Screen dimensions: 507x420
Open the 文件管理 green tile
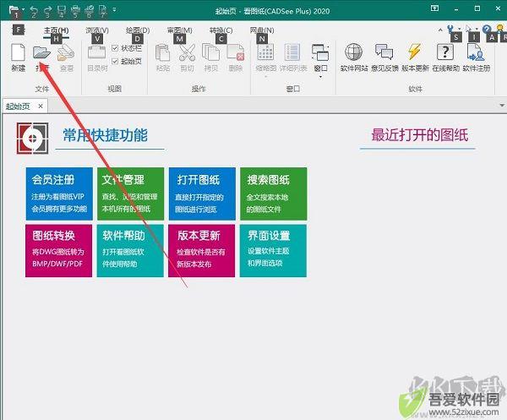pyautogui.click(x=130, y=194)
